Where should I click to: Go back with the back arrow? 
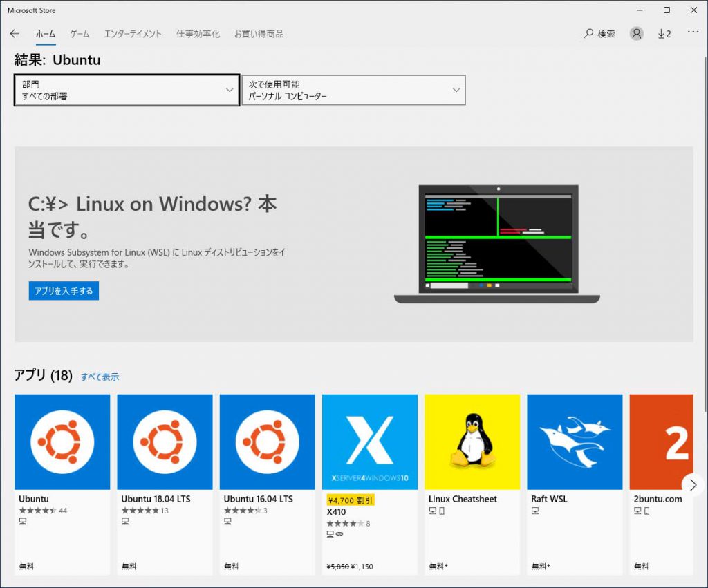[x=15, y=34]
